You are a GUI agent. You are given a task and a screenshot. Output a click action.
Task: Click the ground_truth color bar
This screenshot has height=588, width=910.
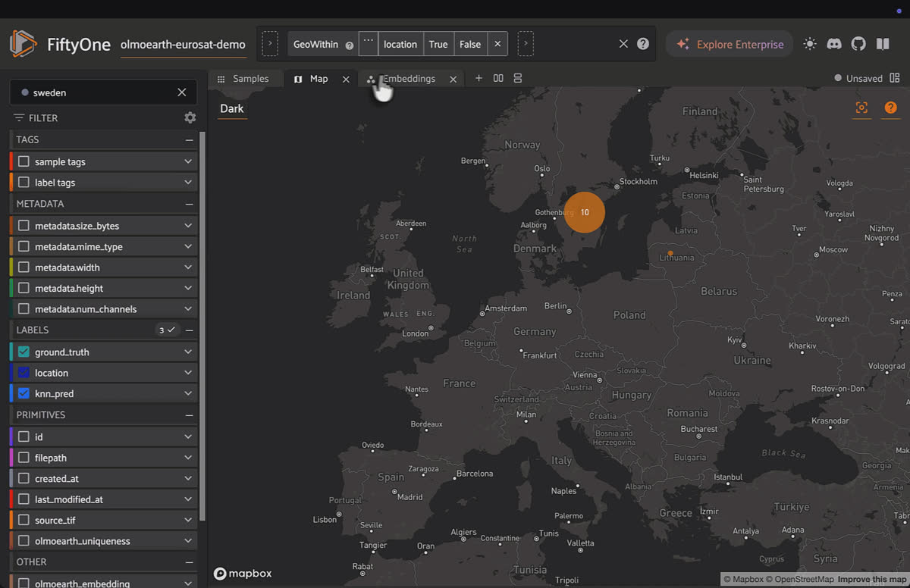(x=11, y=352)
